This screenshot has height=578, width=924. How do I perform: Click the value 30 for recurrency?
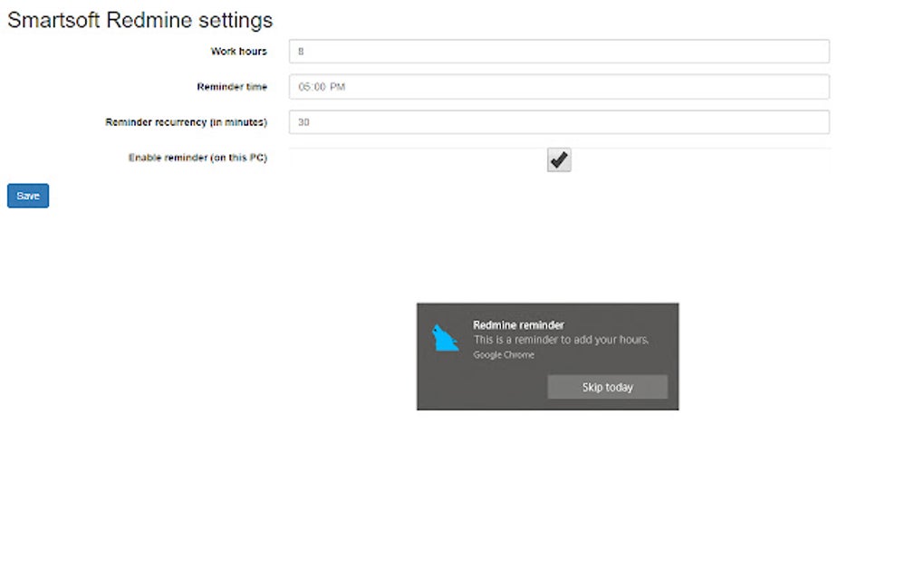pos(303,121)
